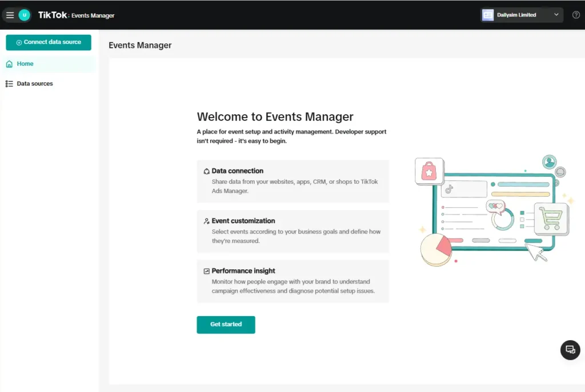Click the Data sources list icon

point(9,84)
